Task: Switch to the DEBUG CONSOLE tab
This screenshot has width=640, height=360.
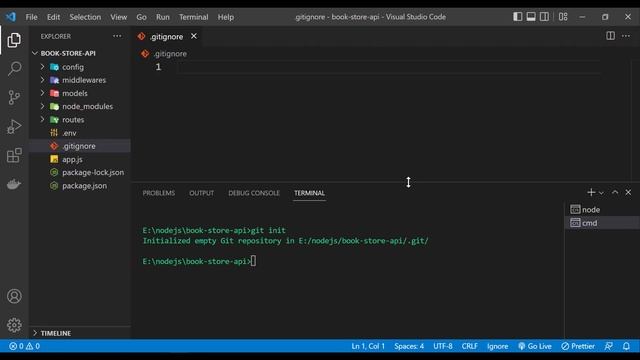Action: tap(254, 193)
